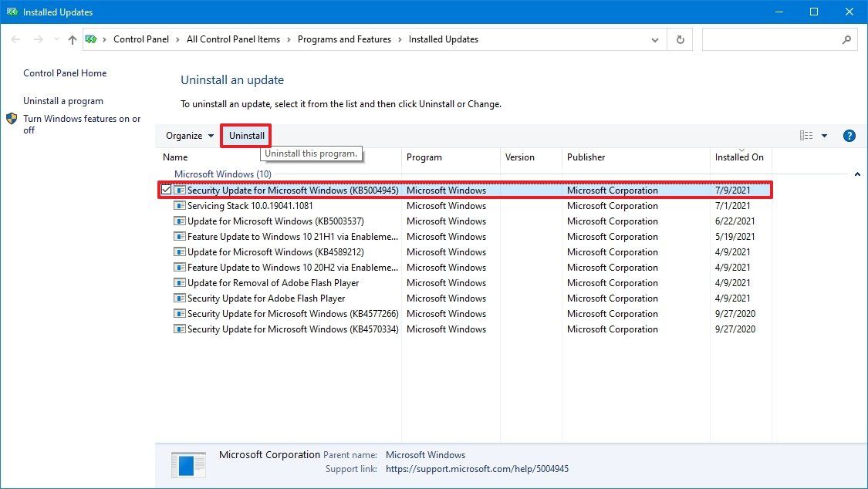868x489 pixels.
Task: Click support link support.microsoft.com/help/5004945
Action: (x=477, y=469)
